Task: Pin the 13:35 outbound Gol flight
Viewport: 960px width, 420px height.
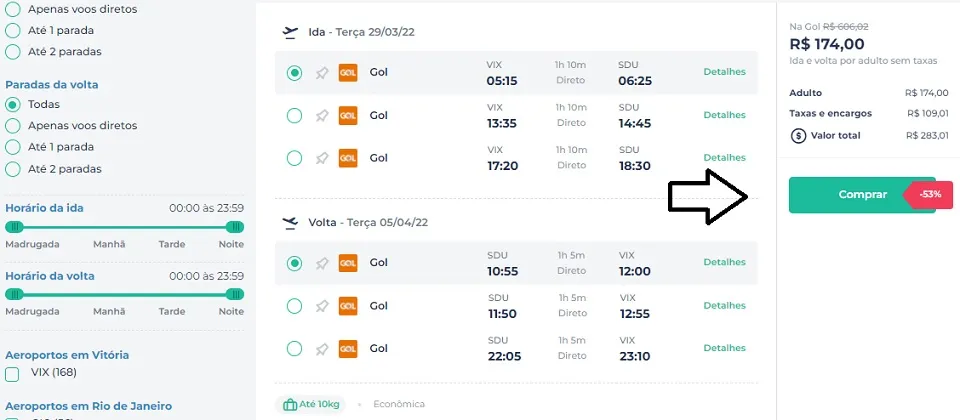Action: (x=322, y=116)
